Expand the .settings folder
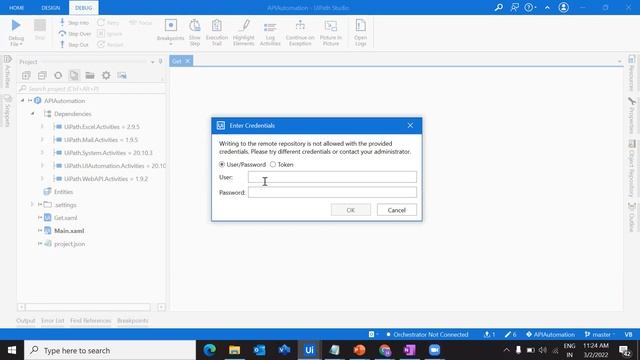The image size is (640, 360). [32, 204]
